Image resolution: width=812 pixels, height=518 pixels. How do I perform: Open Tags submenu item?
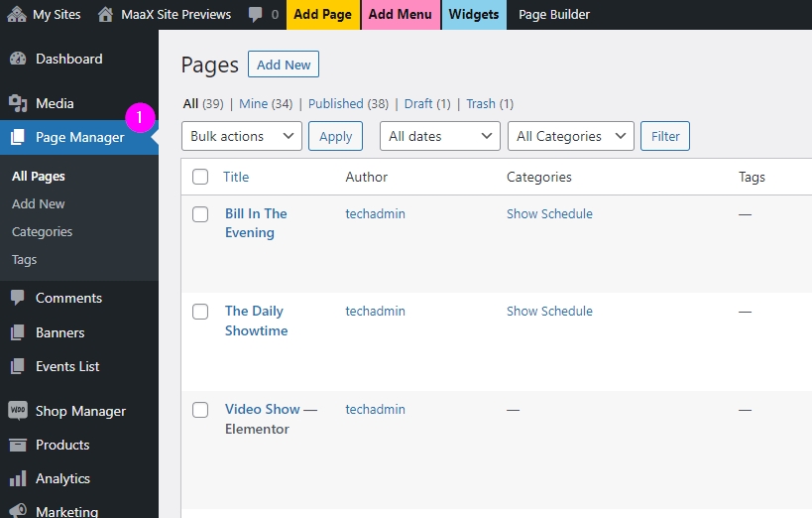pos(25,259)
